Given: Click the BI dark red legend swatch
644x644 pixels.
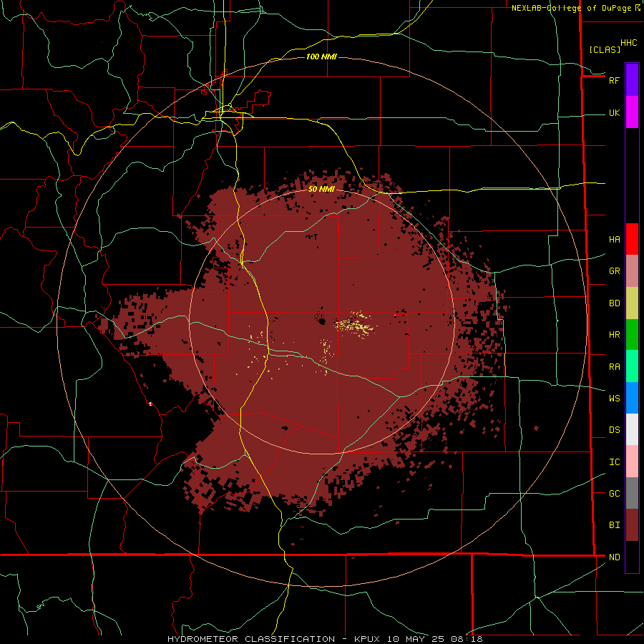Looking at the screenshot, I should pos(632,525).
